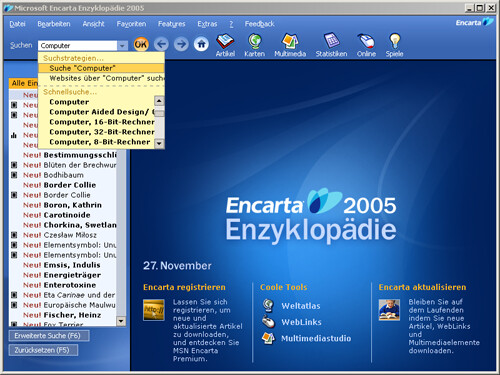Choose Suche "Computer" in the dropdown
Screen dimensions: 500x375
(x=101, y=68)
